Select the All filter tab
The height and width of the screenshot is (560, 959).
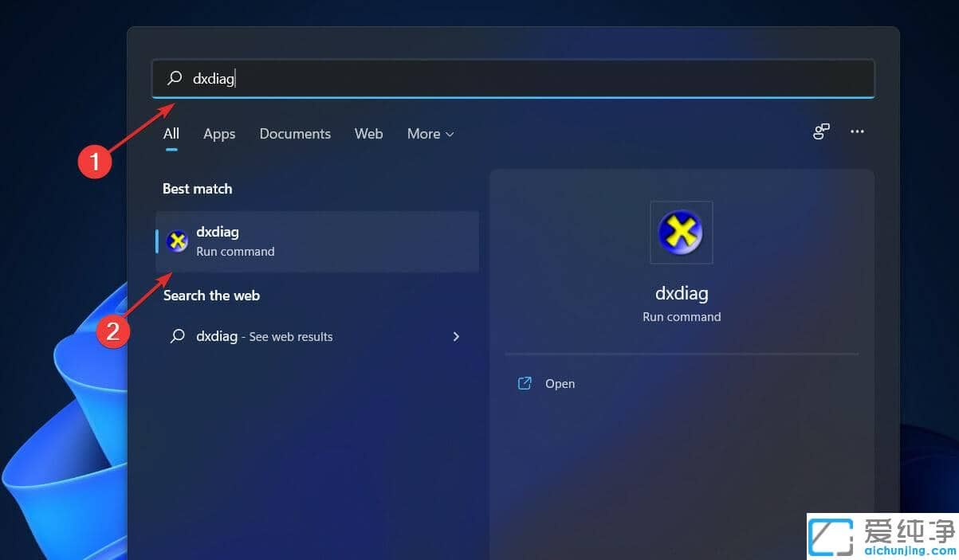pos(171,134)
